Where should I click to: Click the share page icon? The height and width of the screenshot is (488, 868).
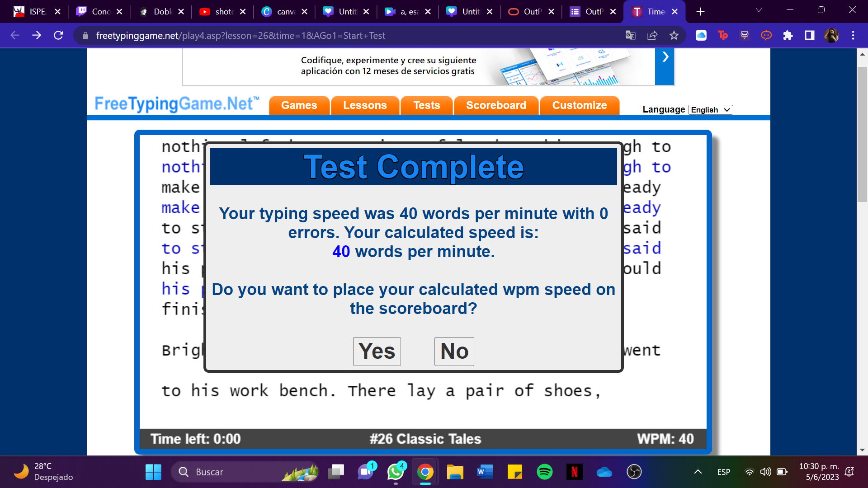point(652,35)
